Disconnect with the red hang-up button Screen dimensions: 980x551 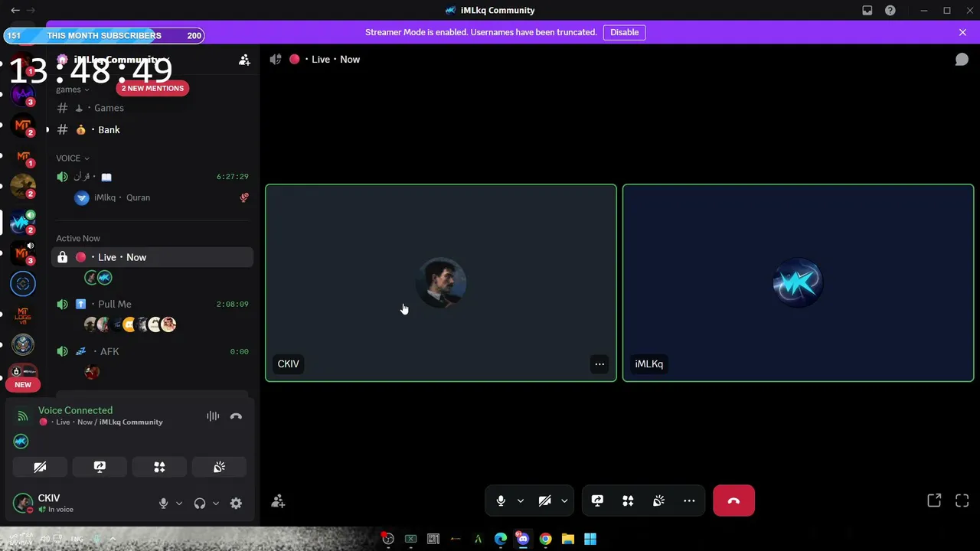click(x=733, y=501)
